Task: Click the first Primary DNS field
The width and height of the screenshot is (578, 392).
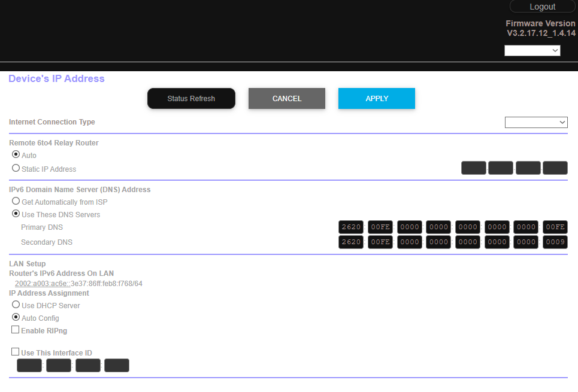Action: [351, 227]
